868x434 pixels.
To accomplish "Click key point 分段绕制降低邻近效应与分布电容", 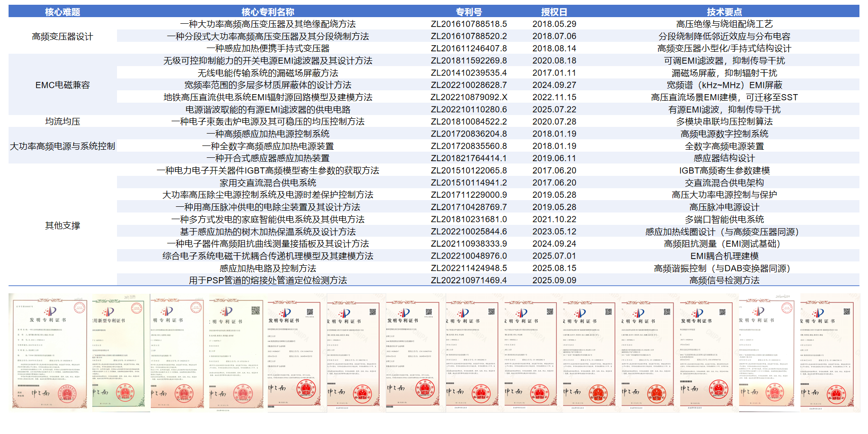I will (x=724, y=36).
